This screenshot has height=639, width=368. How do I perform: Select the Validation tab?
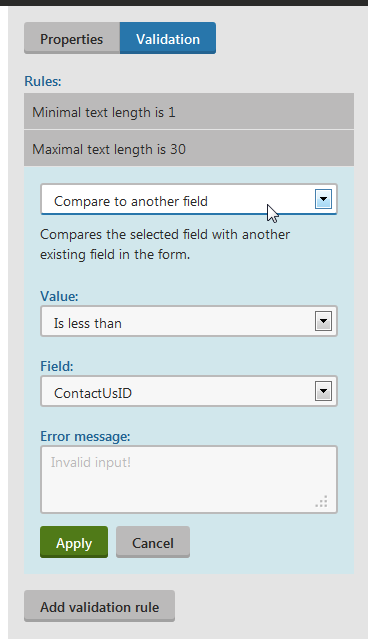tap(168, 38)
